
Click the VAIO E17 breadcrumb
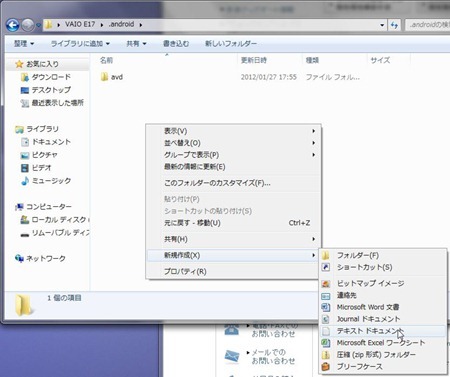pos(80,24)
